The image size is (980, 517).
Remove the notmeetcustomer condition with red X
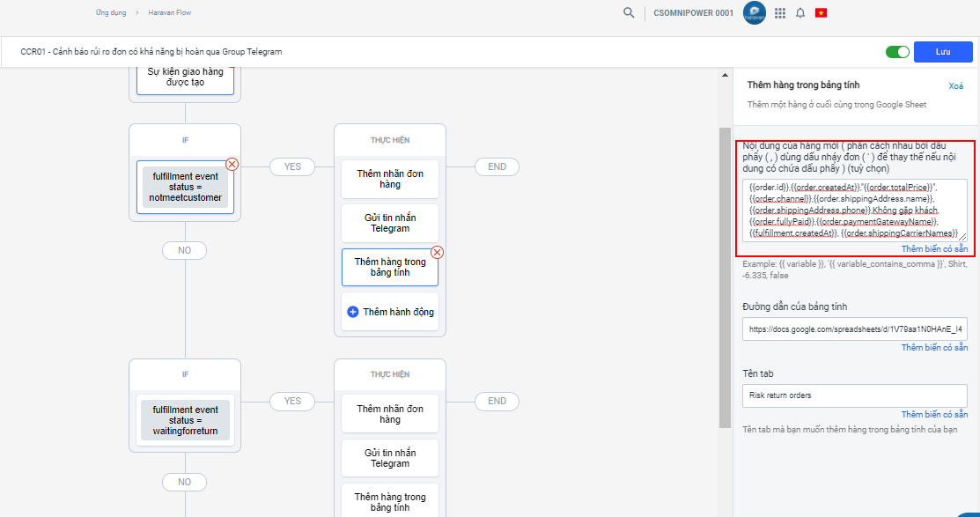tap(232, 164)
